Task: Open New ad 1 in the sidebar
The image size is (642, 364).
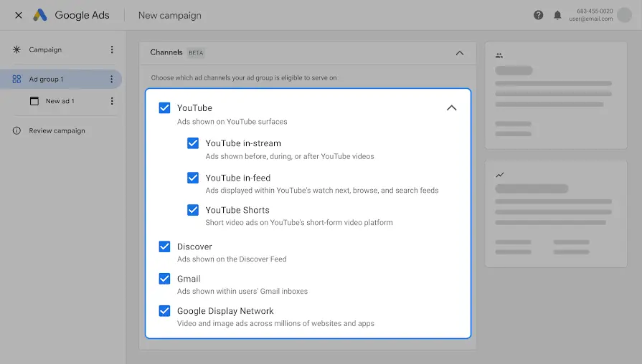Action: pos(60,101)
